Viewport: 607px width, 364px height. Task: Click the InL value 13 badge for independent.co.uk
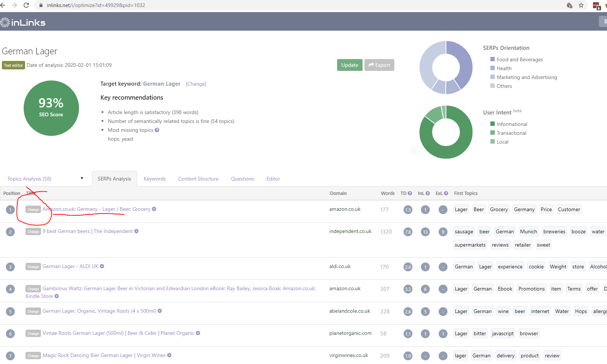pyautogui.click(x=425, y=232)
